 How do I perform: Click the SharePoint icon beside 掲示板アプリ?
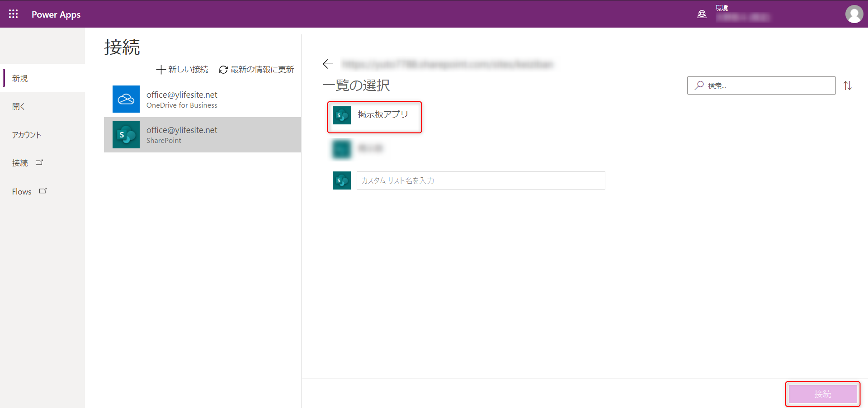click(342, 115)
